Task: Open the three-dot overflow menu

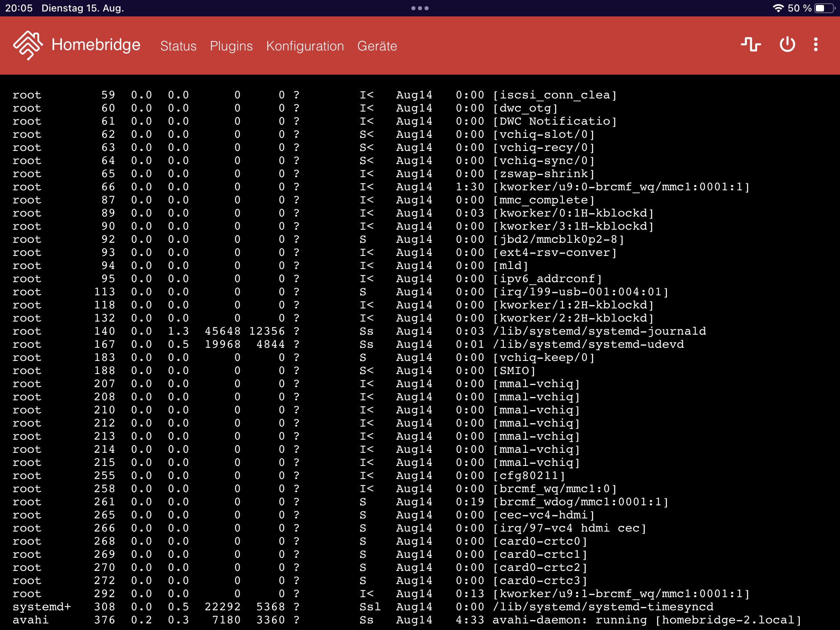Action: point(815,44)
